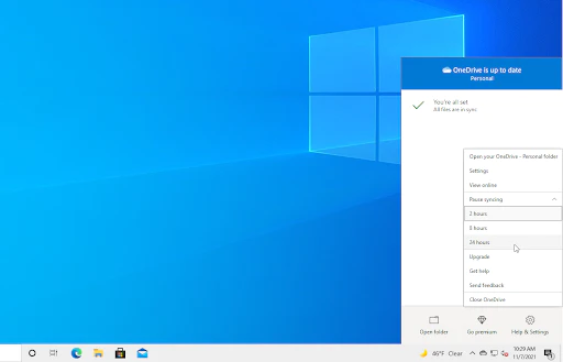Click the taskbar clock showing 10:29 AM

pyautogui.click(x=524, y=353)
